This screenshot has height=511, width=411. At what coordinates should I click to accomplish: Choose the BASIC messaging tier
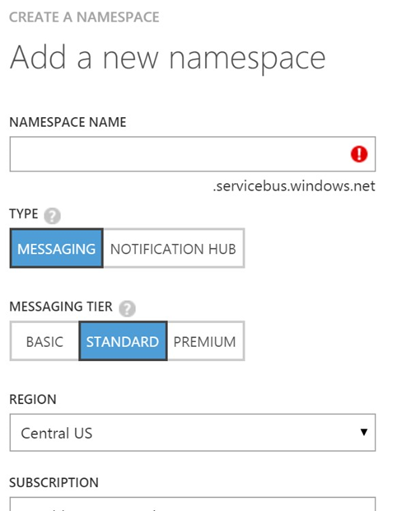[x=45, y=341]
